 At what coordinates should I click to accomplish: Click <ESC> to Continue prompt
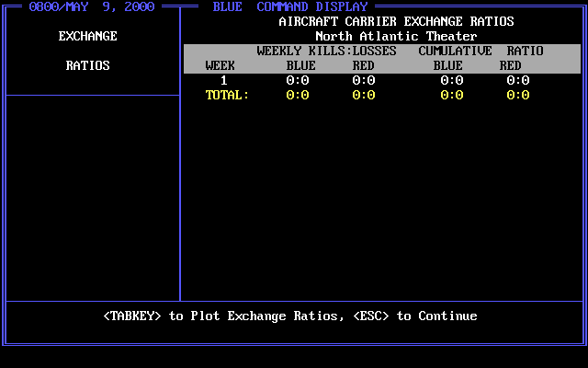click(415, 316)
